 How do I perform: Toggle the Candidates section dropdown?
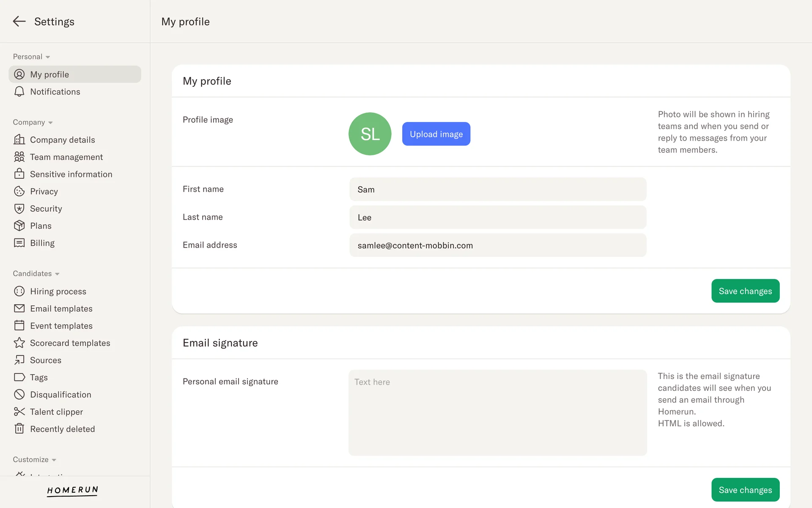[x=57, y=274]
